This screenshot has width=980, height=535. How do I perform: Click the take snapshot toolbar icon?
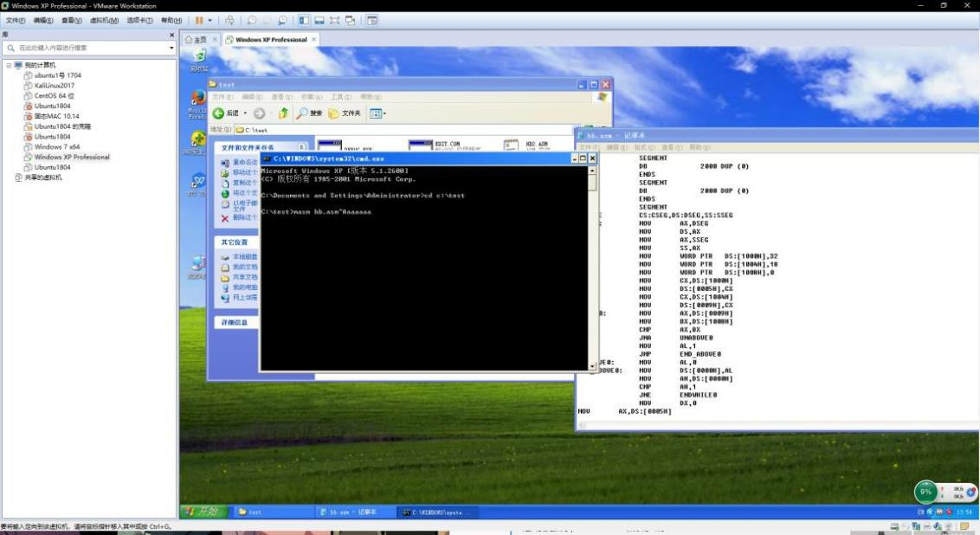tap(252, 21)
